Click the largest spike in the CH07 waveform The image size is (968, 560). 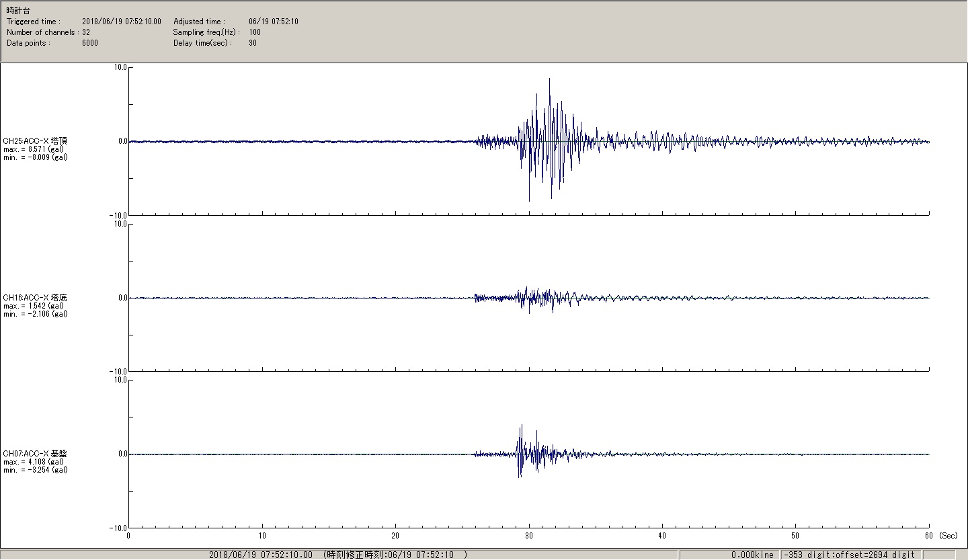coord(522,426)
